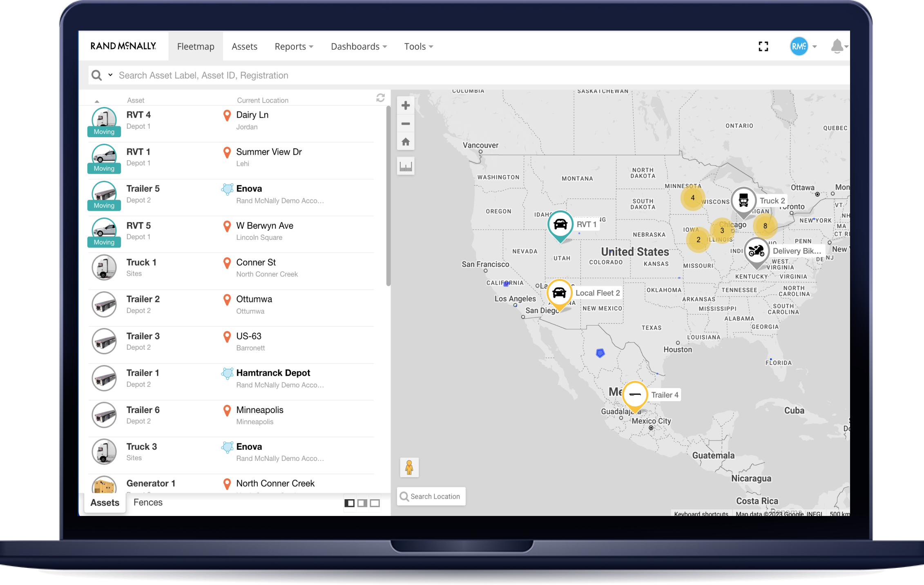Select the RVT 1 asset row
924x585 pixels.
(231, 161)
